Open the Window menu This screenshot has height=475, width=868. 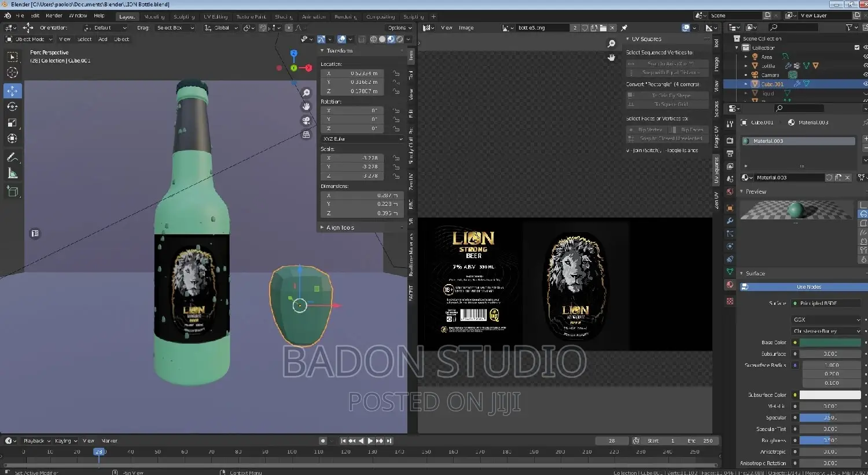click(x=78, y=16)
